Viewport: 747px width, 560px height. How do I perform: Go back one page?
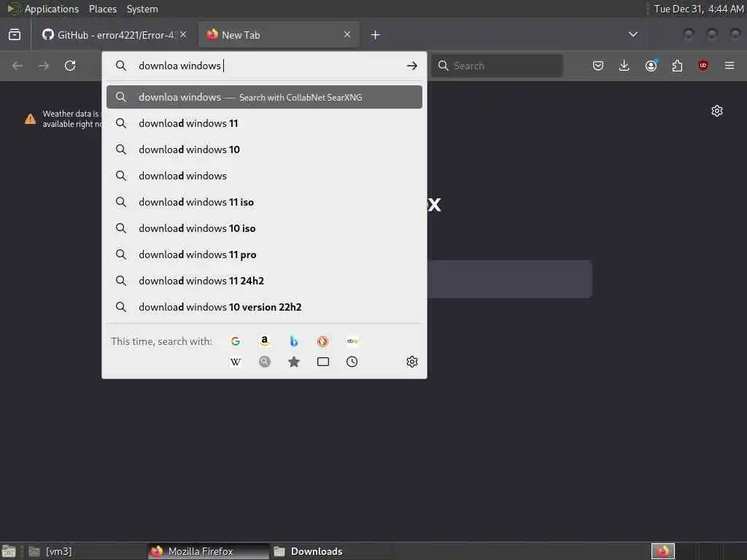(18, 66)
